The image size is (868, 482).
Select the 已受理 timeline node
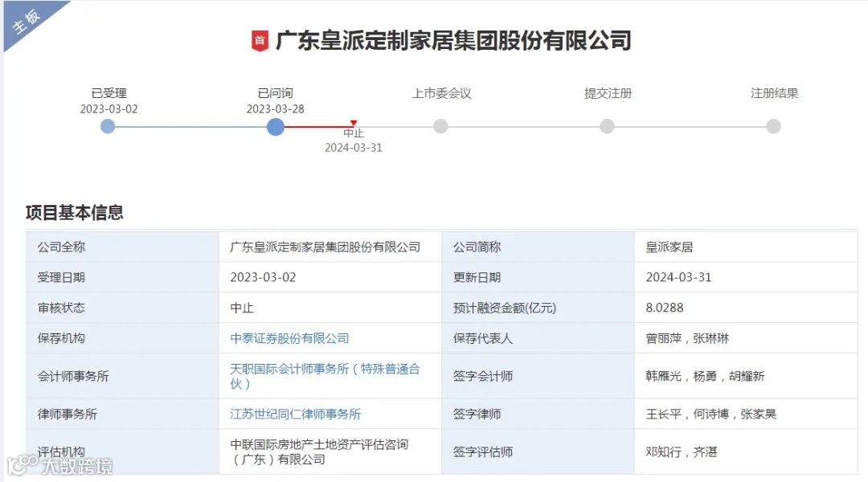(x=108, y=127)
